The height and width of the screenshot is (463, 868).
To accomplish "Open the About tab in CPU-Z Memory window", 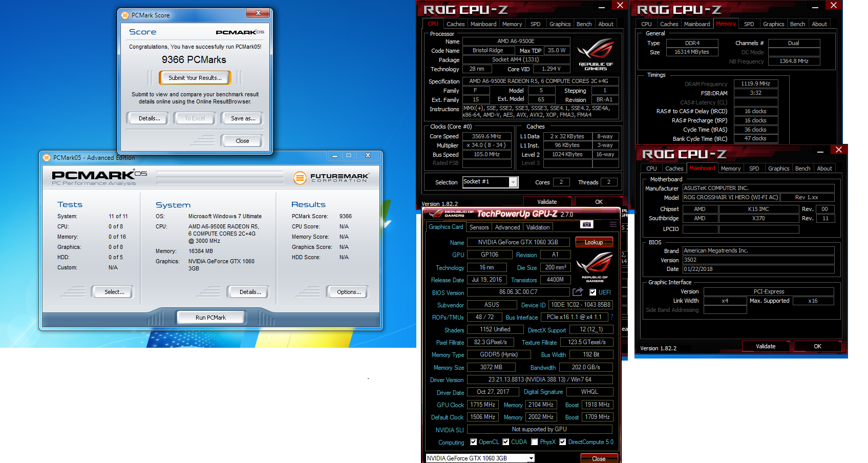I will pos(819,24).
